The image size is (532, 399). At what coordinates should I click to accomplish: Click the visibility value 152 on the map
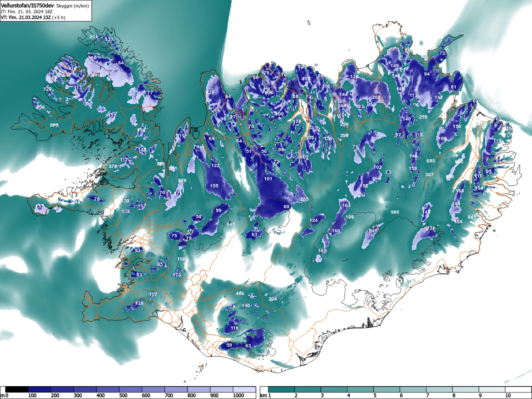(364, 186)
